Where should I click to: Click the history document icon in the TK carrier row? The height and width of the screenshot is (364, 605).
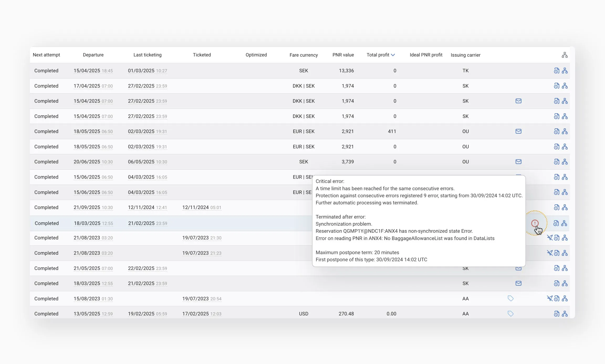pyautogui.click(x=556, y=71)
